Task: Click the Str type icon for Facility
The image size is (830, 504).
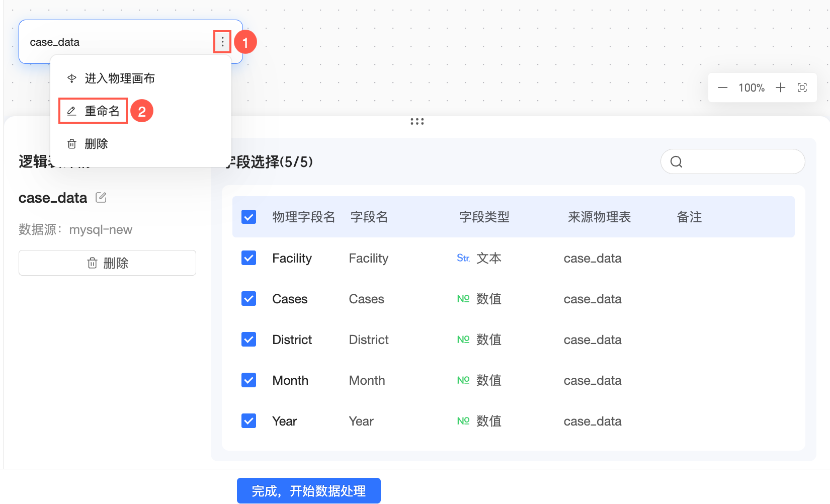Action: click(463, 258)
